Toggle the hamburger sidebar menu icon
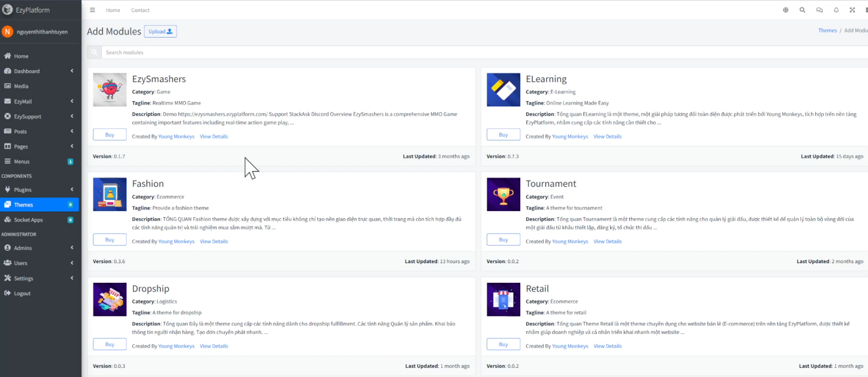The height and width of the screenshot is (377, 868). click(x=92, y=10)
